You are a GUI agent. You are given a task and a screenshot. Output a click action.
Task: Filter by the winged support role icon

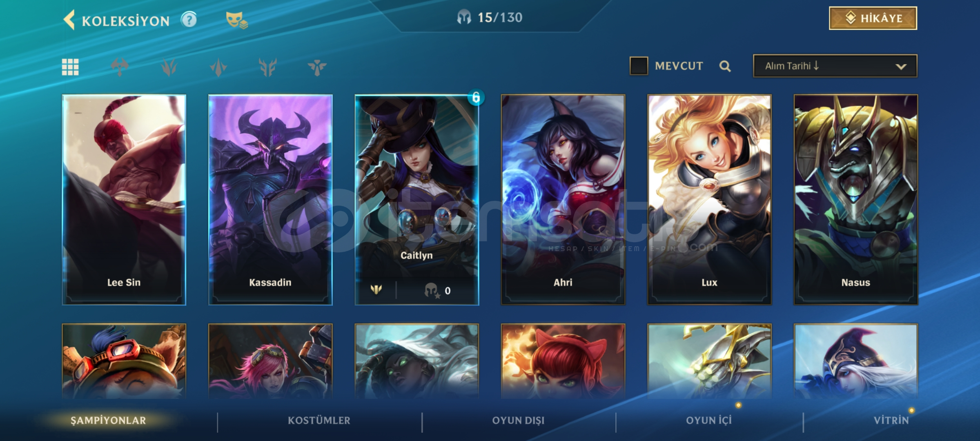pyautogui.click(x=317, y=67)
